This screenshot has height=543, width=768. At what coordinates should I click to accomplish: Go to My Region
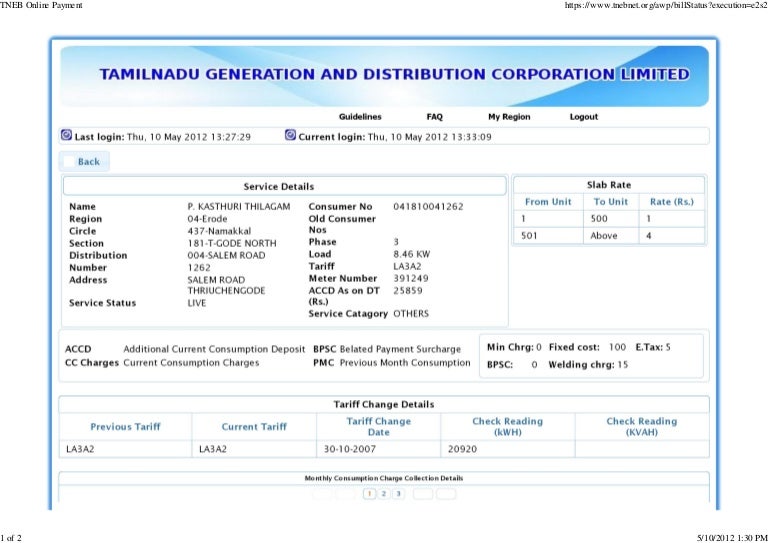point(509,117)
